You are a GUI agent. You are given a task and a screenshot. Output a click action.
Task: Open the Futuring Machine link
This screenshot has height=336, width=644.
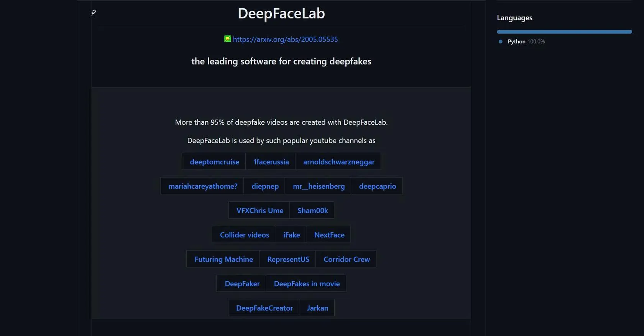click(224, 259)
